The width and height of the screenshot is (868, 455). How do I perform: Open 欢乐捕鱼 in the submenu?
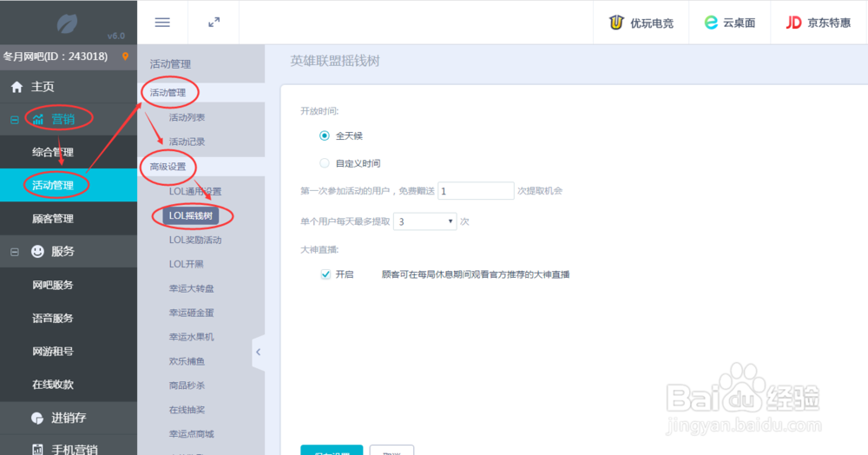(x=187, y=361)
